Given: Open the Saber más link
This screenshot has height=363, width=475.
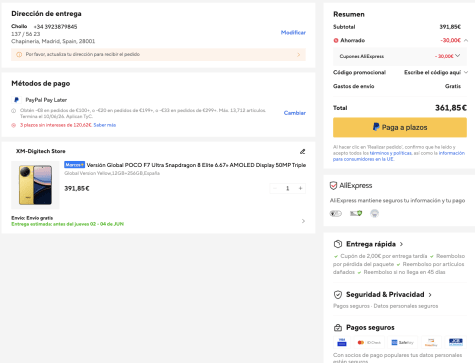Looking at the screenshot, I should [x=105, y=125].
